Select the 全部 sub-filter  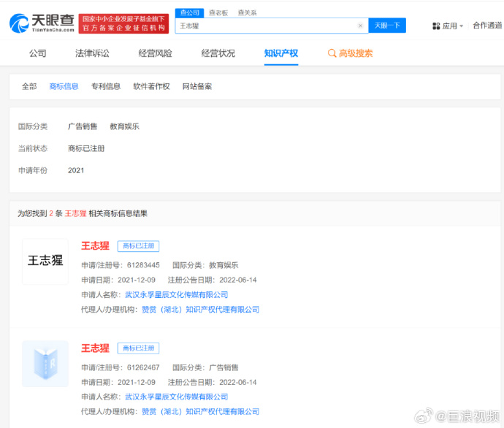pyautogui.click(x=29, y=86)
